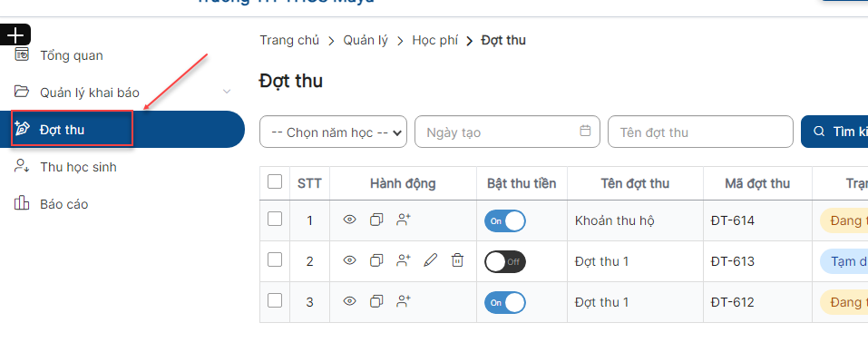Navigate to Học phí breadcrumb link
868x362 pixels.
pyautogui.click(x=435, y=41)
